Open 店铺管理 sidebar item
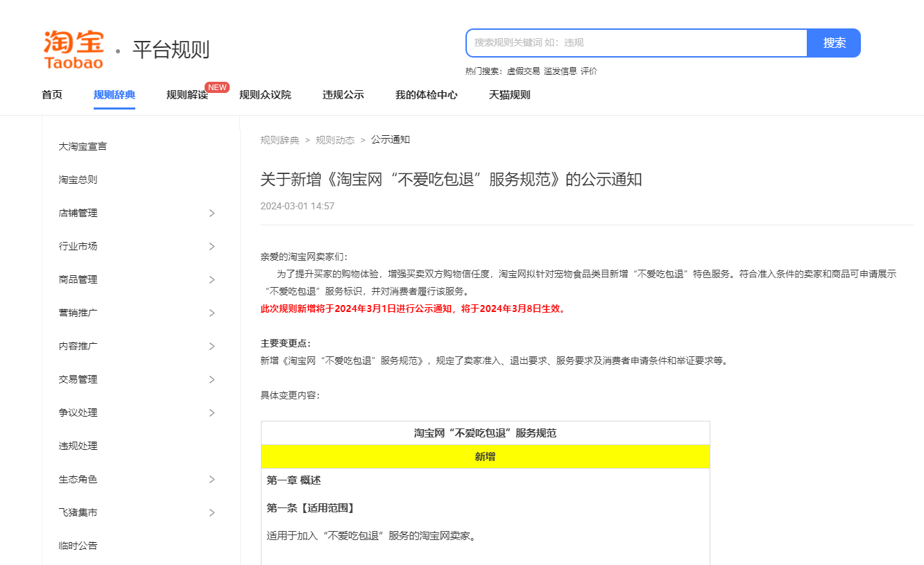This screenshot has width=924, height=565. (78, 213)
